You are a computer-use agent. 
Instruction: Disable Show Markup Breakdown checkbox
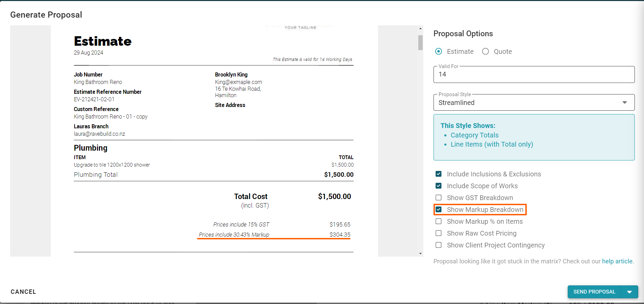pyautogui.click(x=439, y=210)
